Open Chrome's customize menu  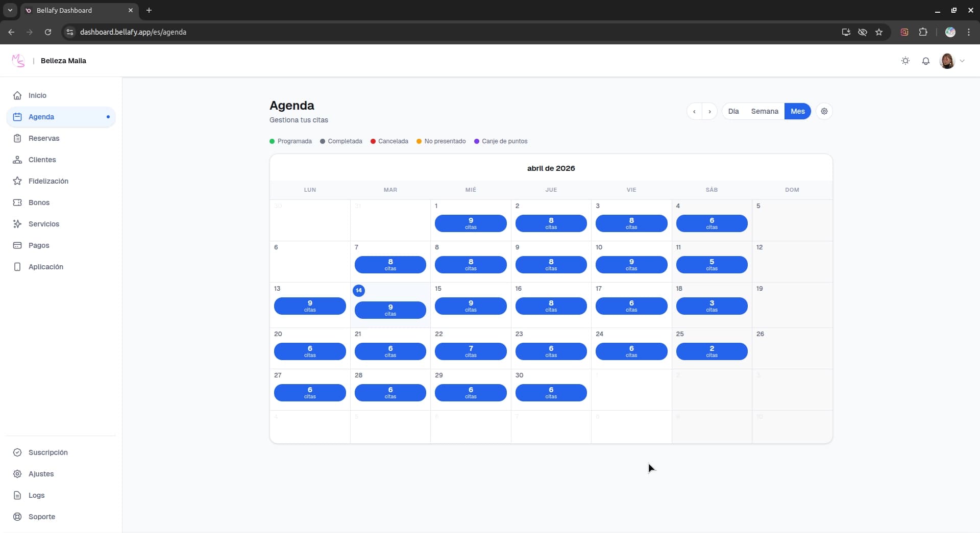pos(969,32)
